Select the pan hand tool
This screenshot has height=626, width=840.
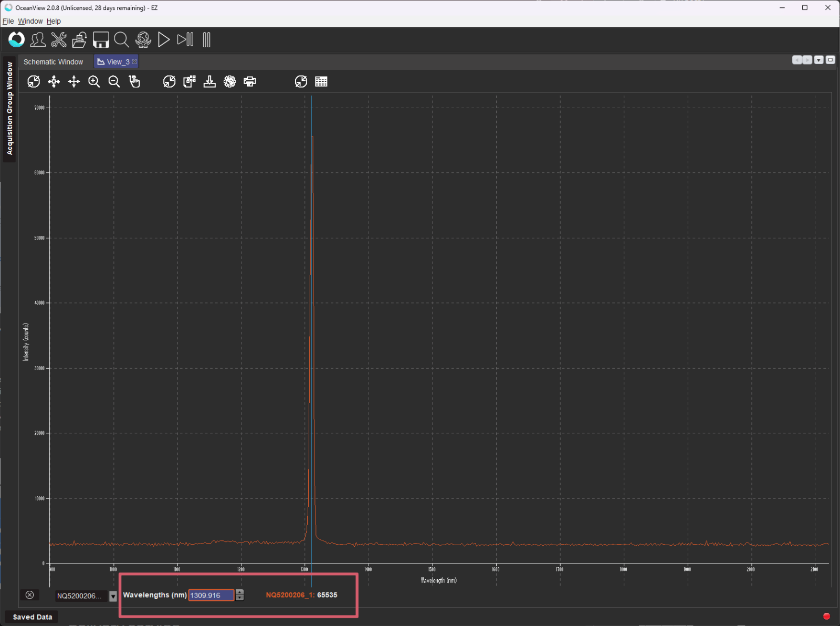click(x=134, y=81)
